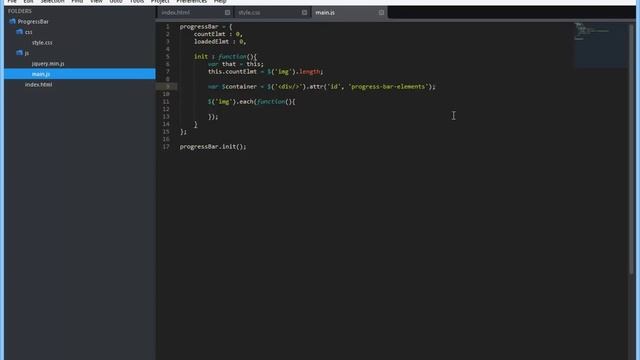Open the View menu
640x360 pixels.
click(96, 2)
